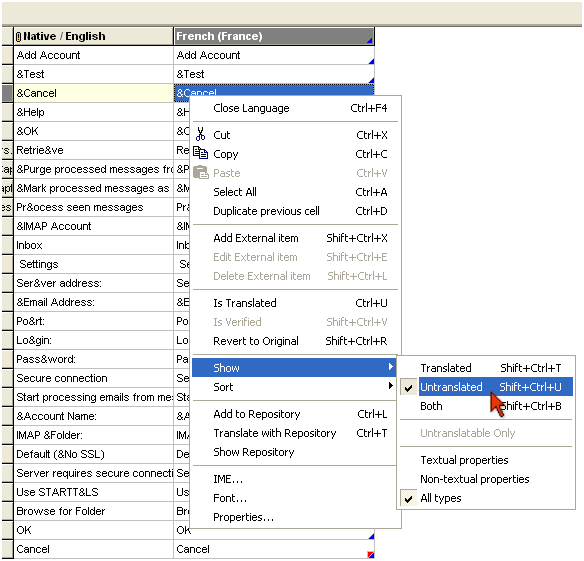
Task: Choose Revert to Original
Action: 295,341
